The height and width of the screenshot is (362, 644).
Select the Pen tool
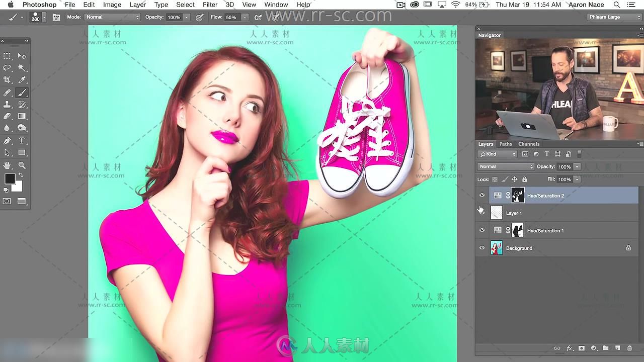point(7,141)
